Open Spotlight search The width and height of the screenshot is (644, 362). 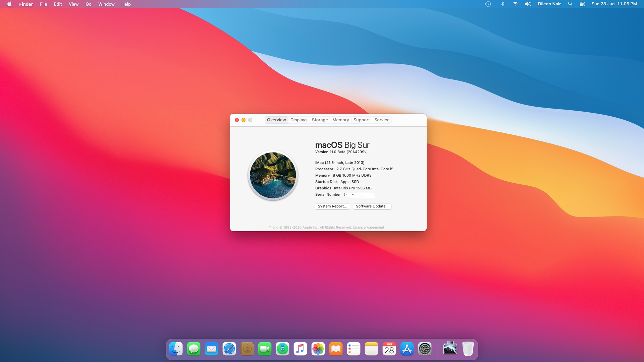coord(570,4)
